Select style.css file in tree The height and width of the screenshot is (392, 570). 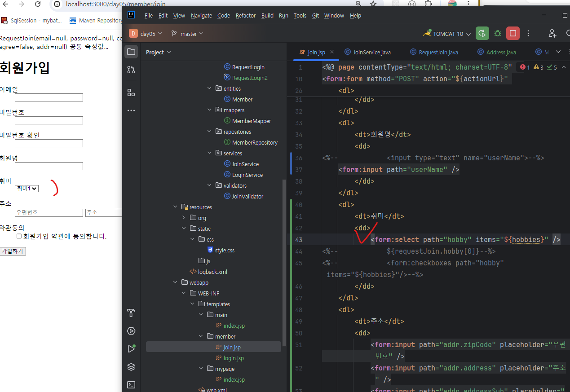[x=221, y=250]
